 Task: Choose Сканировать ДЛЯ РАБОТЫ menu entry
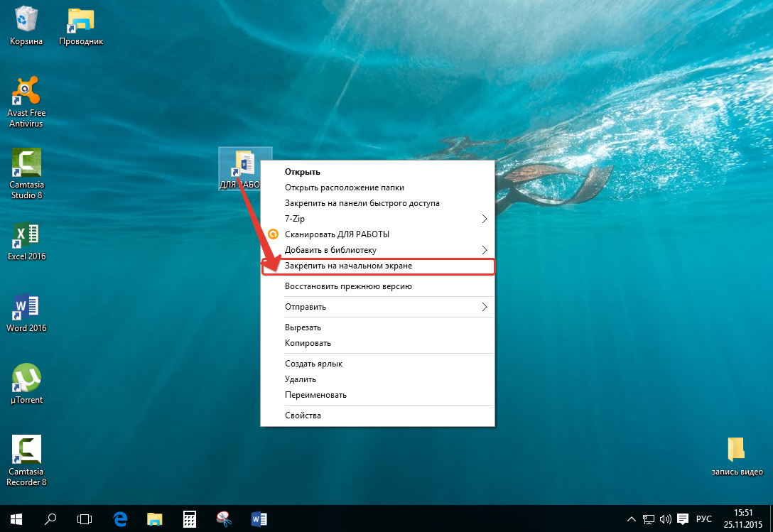tap(337, 234)
